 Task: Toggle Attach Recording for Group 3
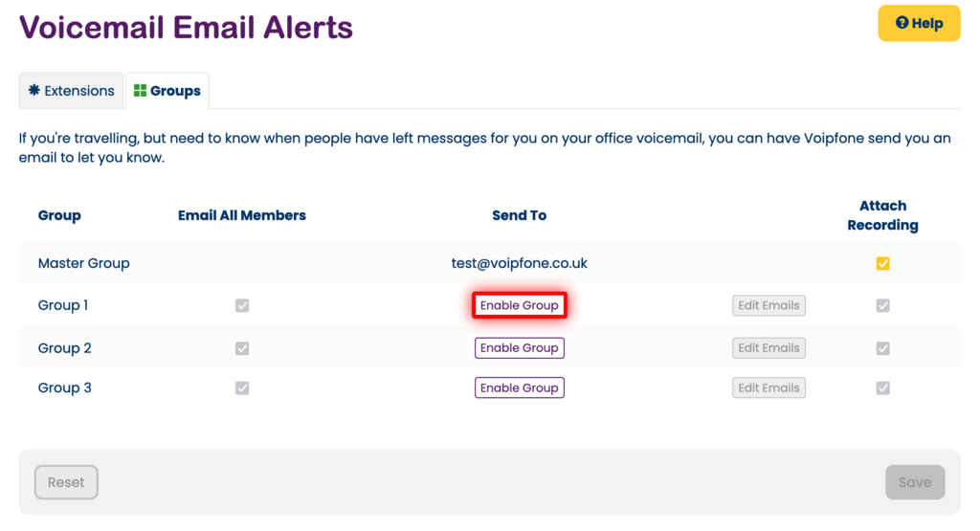882,387
